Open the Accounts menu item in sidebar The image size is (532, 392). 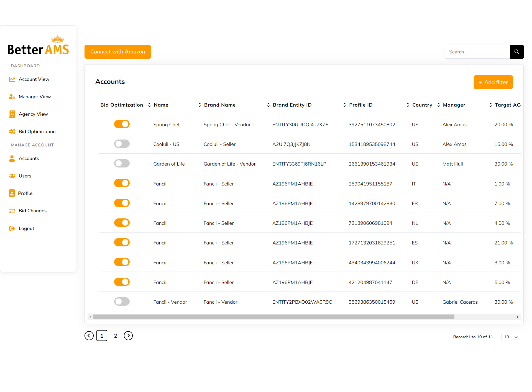tap(29, 158)
